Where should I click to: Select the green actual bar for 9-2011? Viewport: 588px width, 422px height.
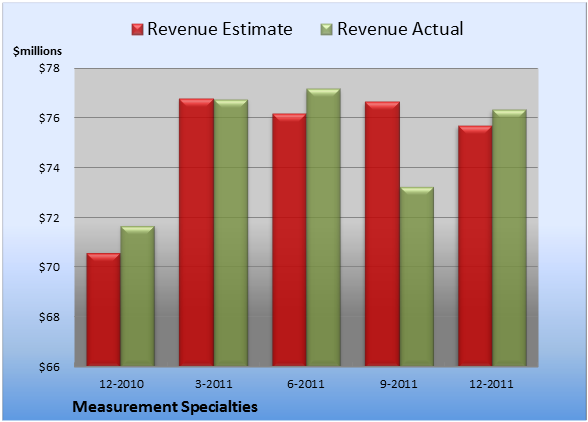click(417, 276)
